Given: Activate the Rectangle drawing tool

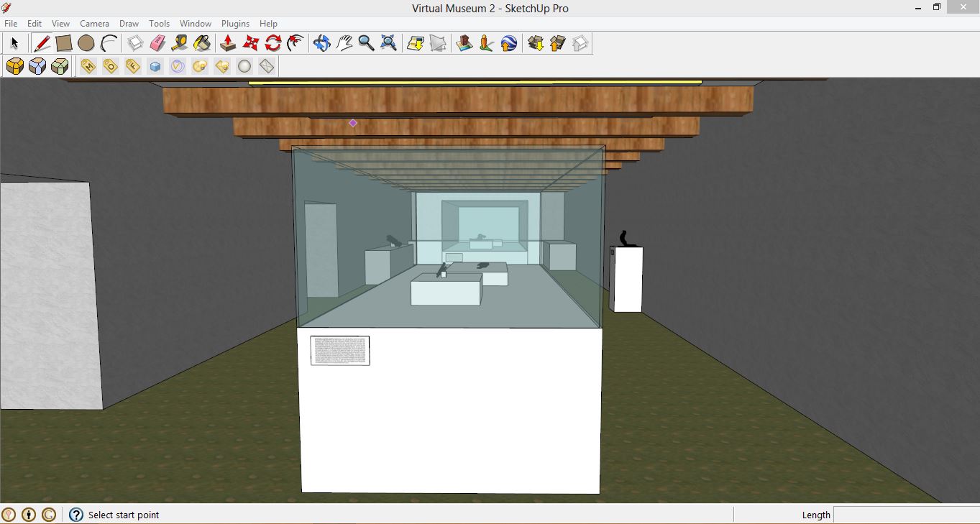Looking at the screenshot, I should 64,44.
